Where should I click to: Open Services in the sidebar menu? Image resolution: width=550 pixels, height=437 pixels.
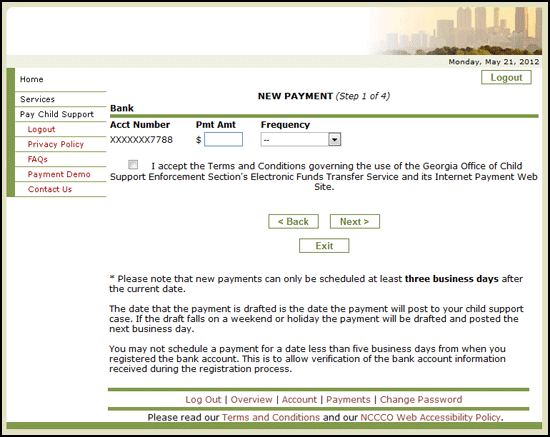point(38,99)
